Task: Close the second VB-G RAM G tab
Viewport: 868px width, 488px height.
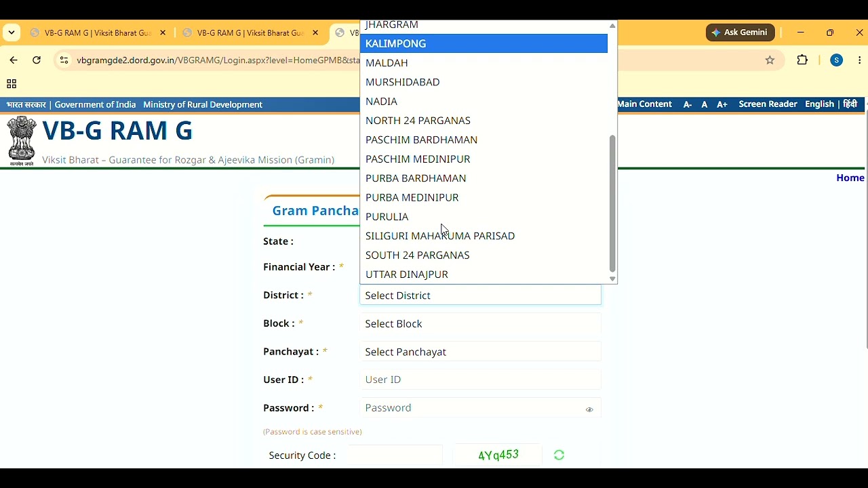Action: tap(315, 33)
